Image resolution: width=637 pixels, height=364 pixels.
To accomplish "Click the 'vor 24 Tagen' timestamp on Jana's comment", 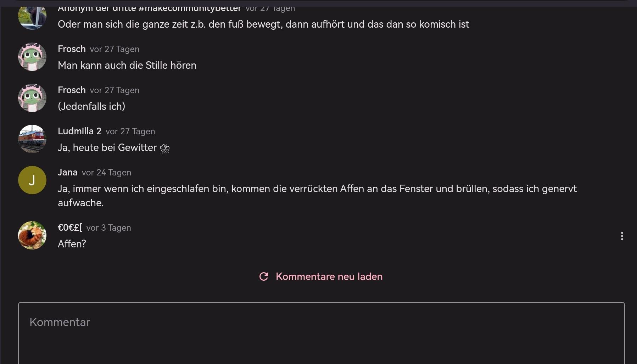I will (106, 173).
